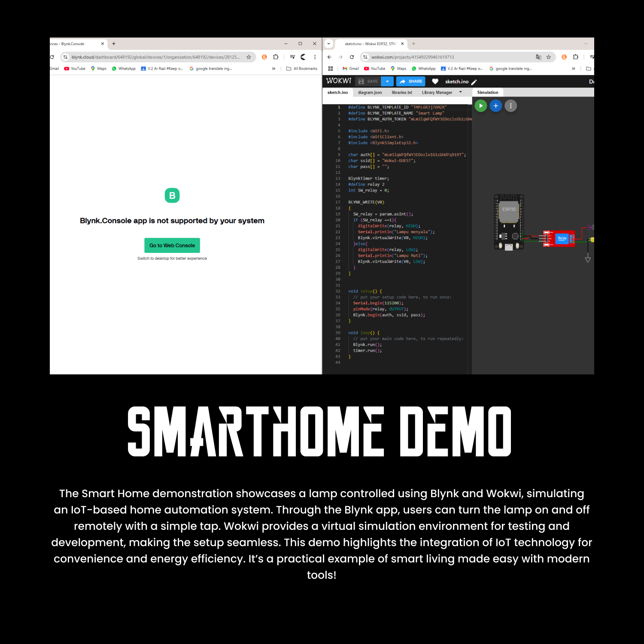Viewport: 644px width, 644px height.
Task: Open the Library Manager dropdown
Action: click(x=437, y=92)
